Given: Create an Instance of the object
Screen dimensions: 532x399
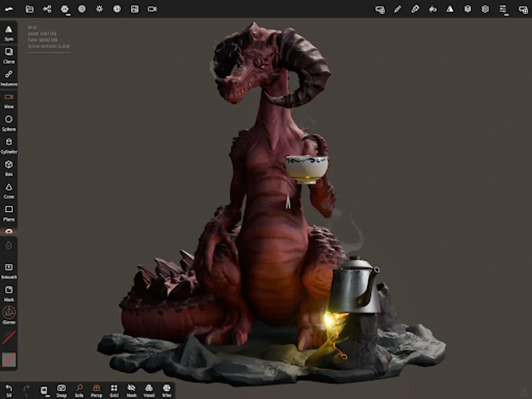Looking at the screenshot, I should [x=9, y=78].
